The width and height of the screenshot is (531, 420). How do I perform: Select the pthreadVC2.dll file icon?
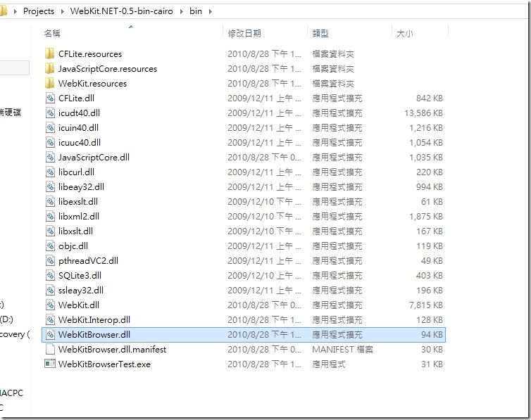click(x=50, y=260)
